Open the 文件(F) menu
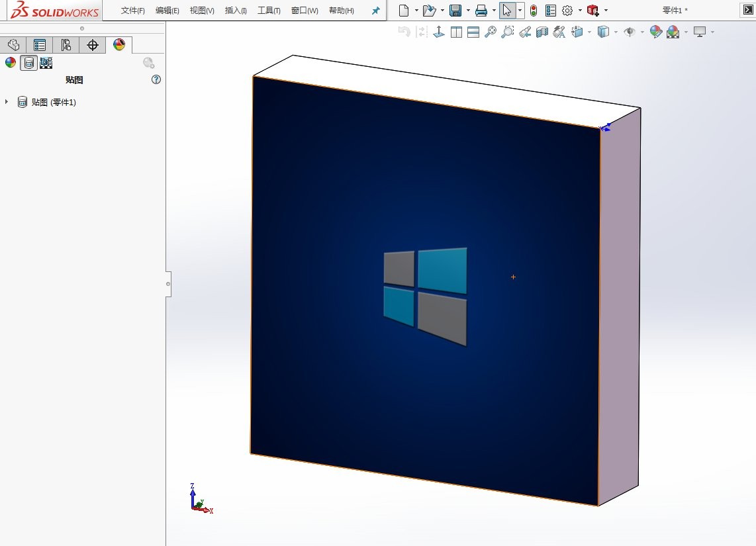The width and height of the screenshot is (756, 546). coord(132,11)
